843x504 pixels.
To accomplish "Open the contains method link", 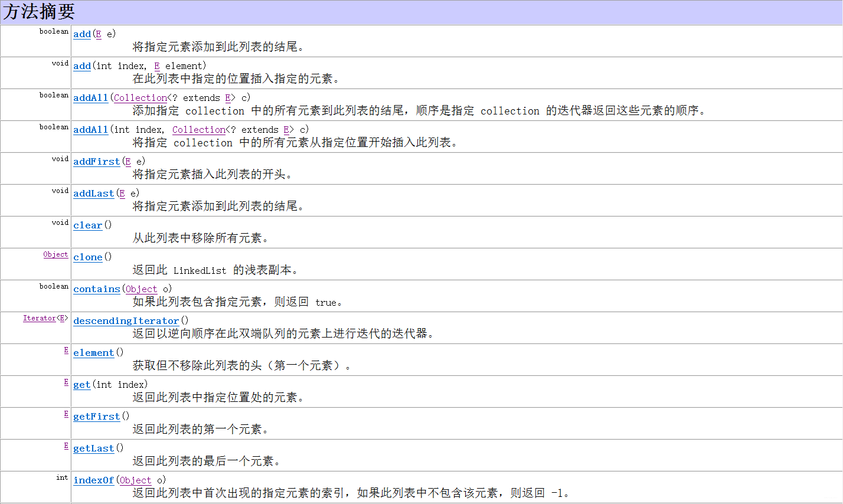I will pyautogui.click(x=97, y=289).
